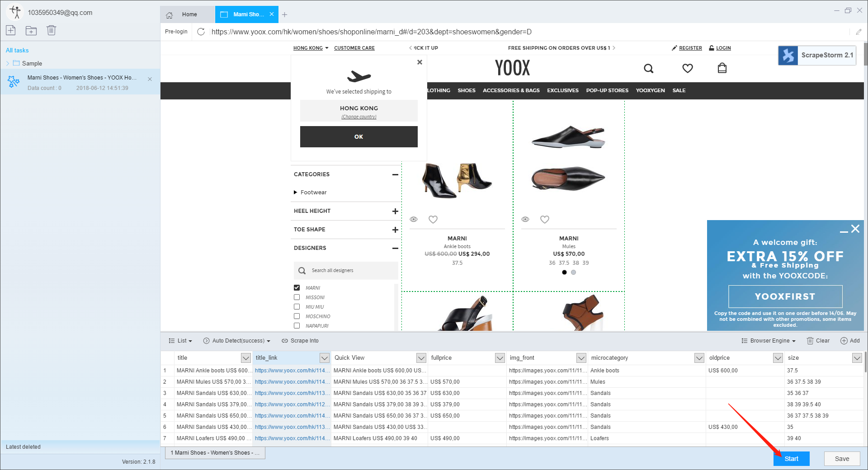Click quick view eye on Ankle boots

pos(414,219)
